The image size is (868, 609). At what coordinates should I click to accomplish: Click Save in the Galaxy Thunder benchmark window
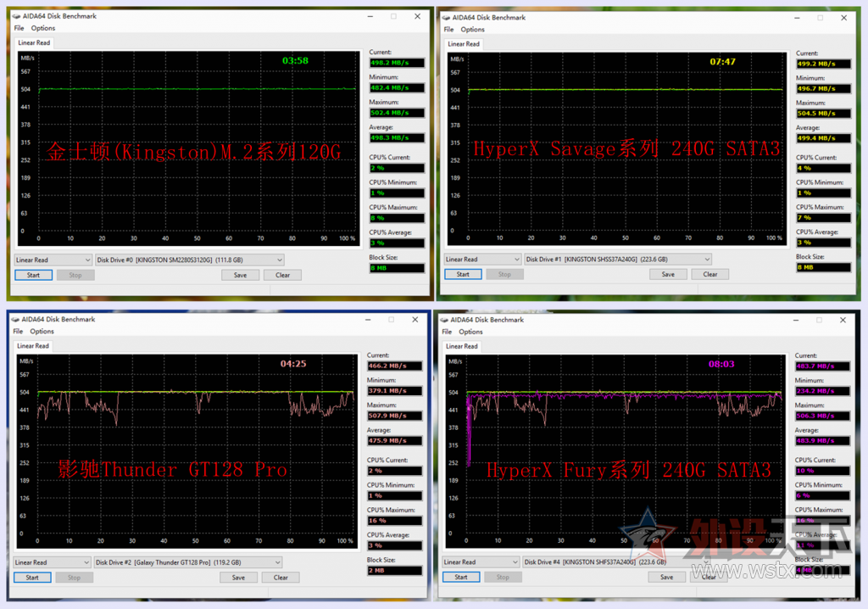coord(238,578)
